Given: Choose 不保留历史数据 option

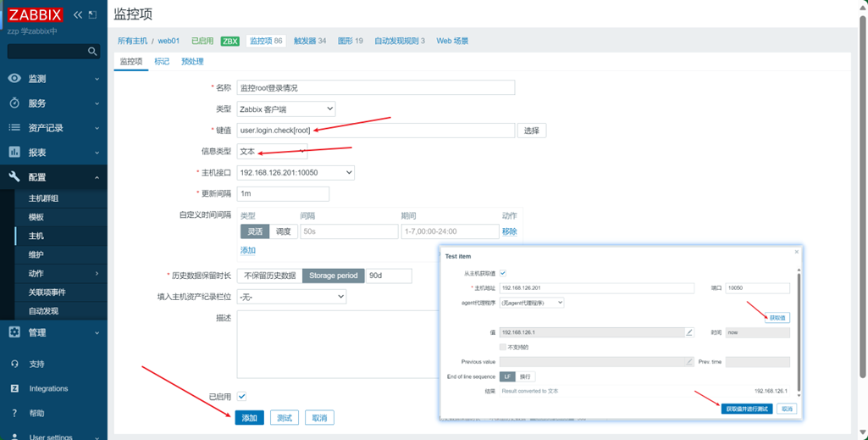Looking at the screenshot, I should [x=269, y=276].
